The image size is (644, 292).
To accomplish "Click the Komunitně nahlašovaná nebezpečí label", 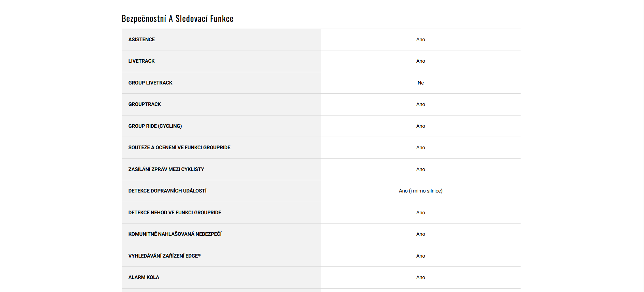I will pos(175,234).
